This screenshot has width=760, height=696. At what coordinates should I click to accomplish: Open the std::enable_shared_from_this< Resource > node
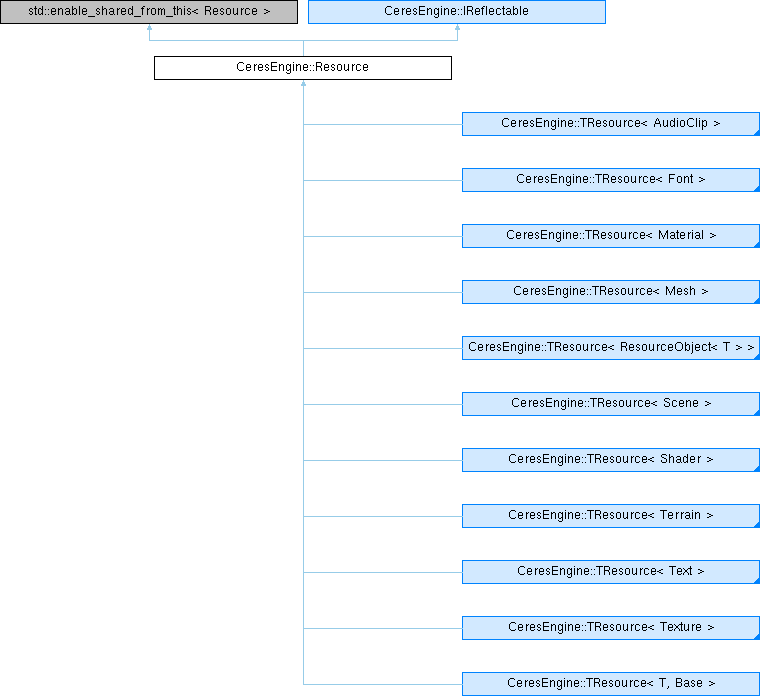click(149, 12)
